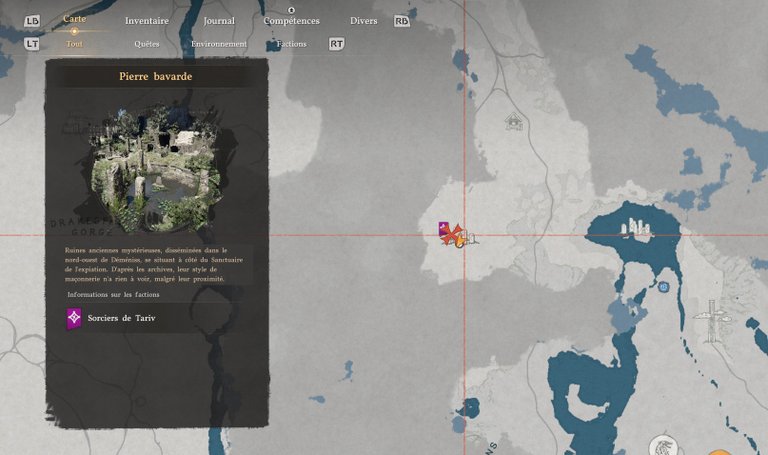Click the LT previous-filter icon
The width and height of the screenshot is (768, 455).
(31, 44)
